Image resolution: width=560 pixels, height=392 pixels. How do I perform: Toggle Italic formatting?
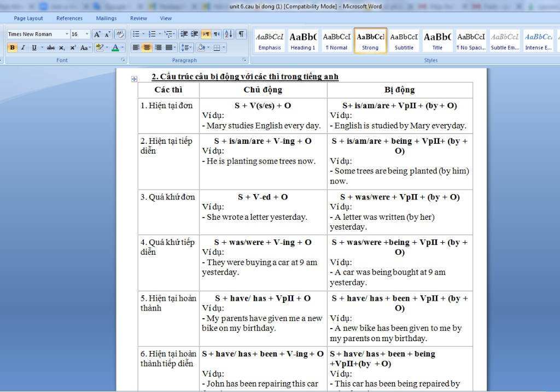click(x=23, y=48)
